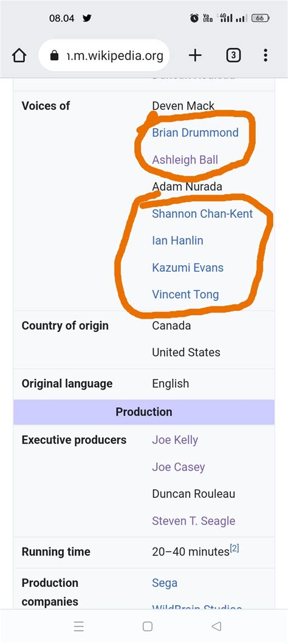The width and height of the screenshot is (288, 644).
Task: Tap the Android back triangle button
Action: tap(216, 626)
